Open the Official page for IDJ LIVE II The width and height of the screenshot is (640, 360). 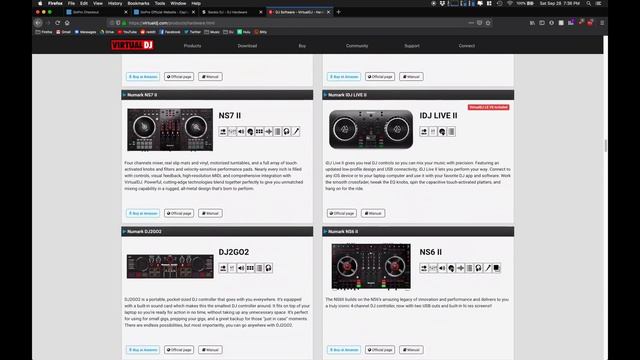point(342,213)
